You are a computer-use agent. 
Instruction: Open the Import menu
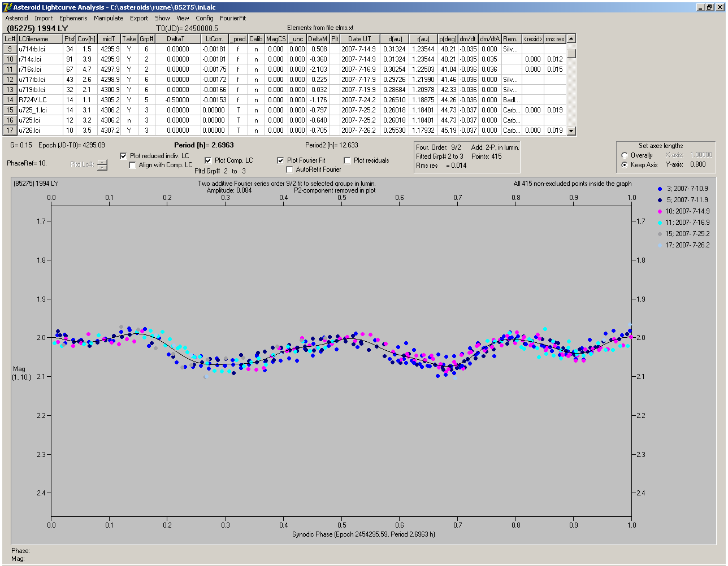coord(44,18)
